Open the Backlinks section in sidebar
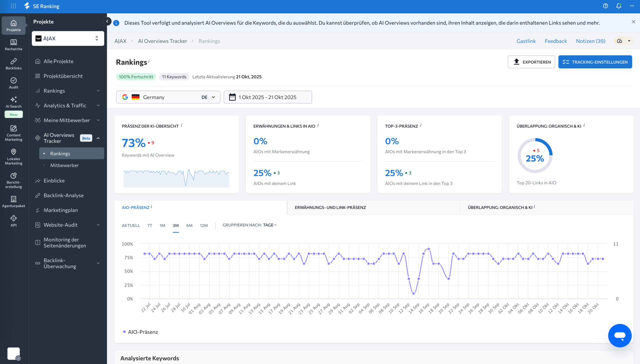This screenshot has width=640, height=364. (x=13, y=64)
